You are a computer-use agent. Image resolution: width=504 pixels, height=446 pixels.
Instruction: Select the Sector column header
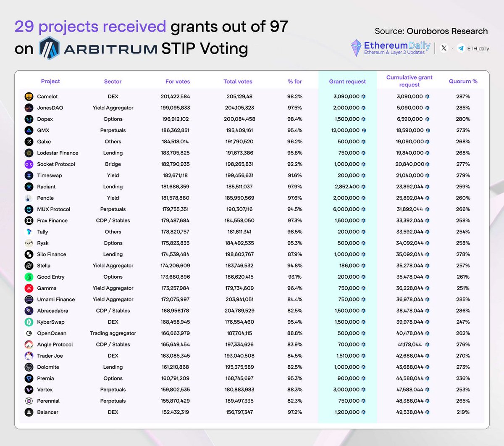click(x=113, y=82)
